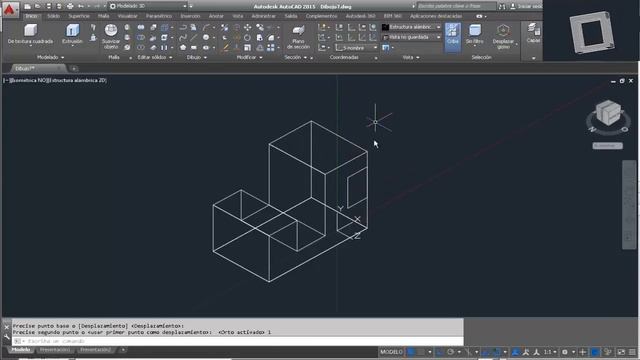Screen dimensions: 640x360
Task: Open the Modelado 3D workspace dropdown
Action: [x=148, y=6]
